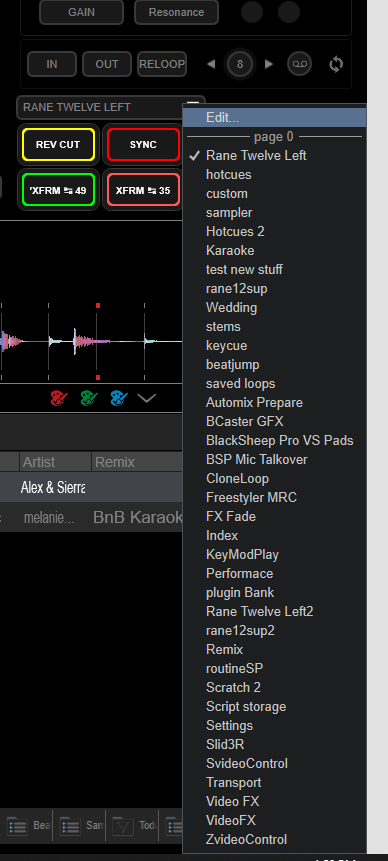Set loop IN point
388x861 pixels.
[52, 64]
